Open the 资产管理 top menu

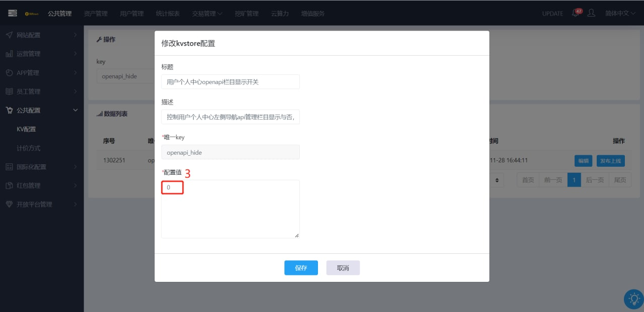coord(96,14)
